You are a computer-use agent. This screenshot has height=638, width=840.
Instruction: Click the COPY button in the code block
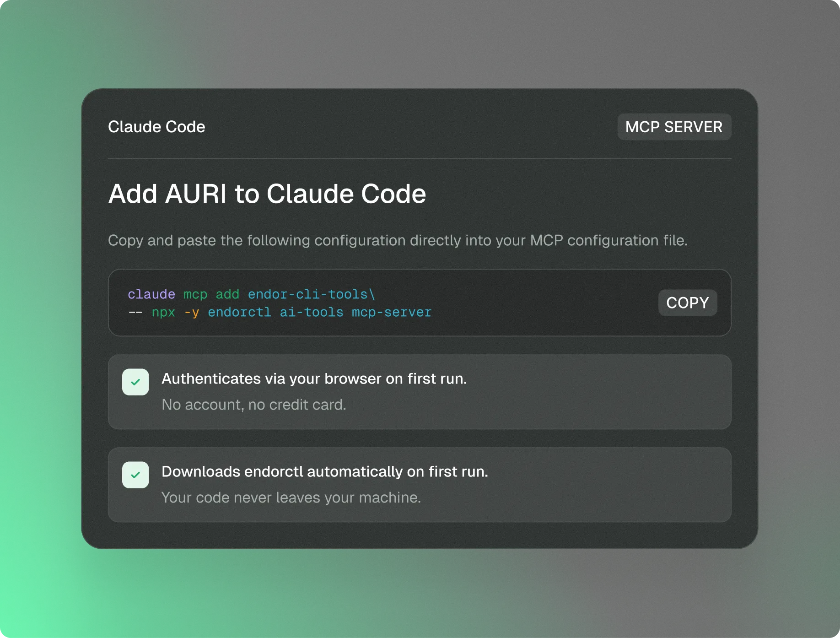[x=687, y=303]
